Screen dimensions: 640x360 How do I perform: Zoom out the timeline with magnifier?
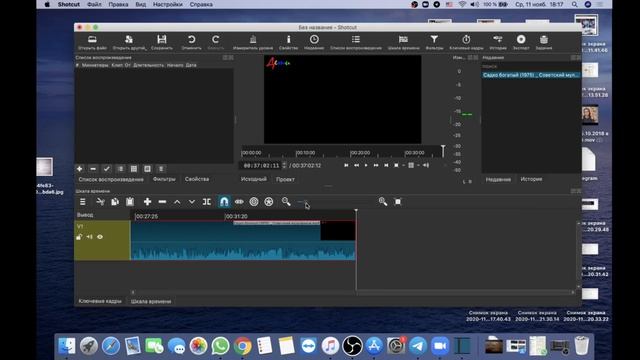point(286,202)
